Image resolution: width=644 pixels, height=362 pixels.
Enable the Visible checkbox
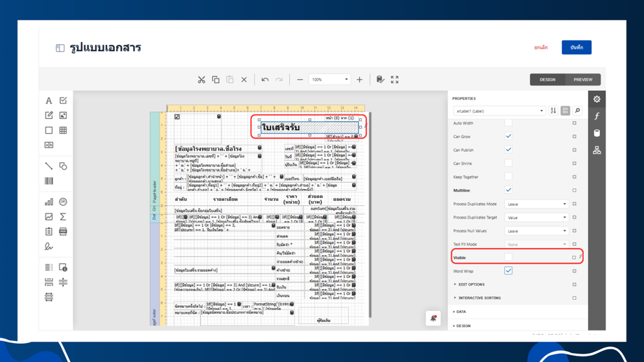tap(508, 258)
